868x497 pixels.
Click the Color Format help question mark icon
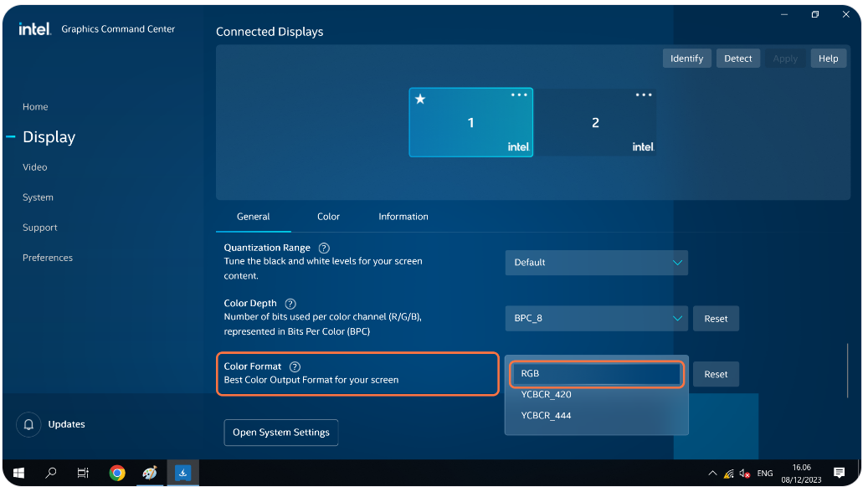point(295,367)
